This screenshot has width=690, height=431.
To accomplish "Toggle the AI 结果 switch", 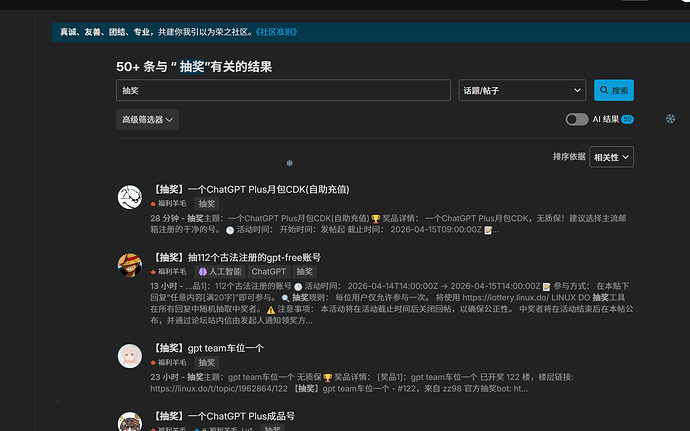I will coord(577,119).
